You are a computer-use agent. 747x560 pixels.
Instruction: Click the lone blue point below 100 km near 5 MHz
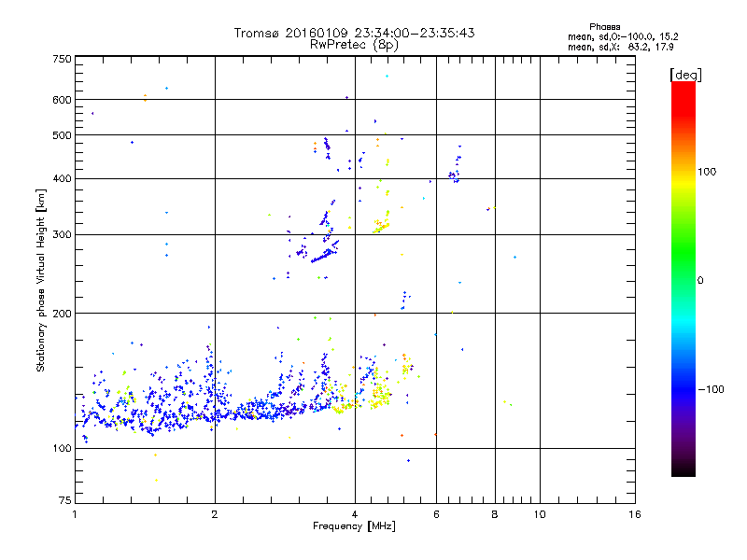tap(408, 460)
